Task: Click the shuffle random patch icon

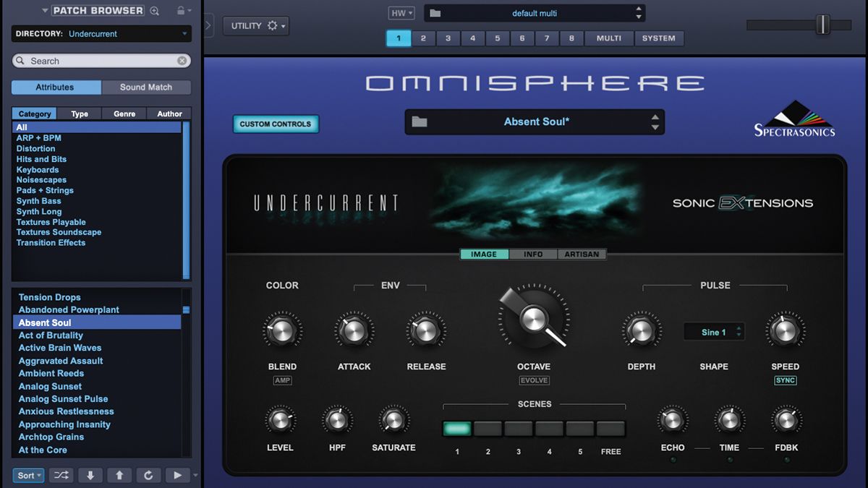Action: (61, 475)
